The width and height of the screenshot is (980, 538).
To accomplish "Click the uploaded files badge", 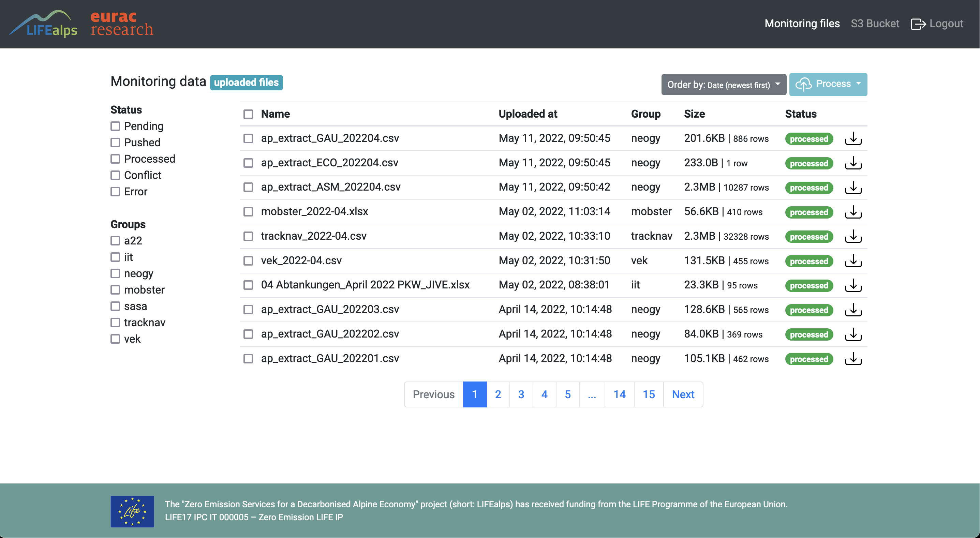I will (x=246, y=83).
